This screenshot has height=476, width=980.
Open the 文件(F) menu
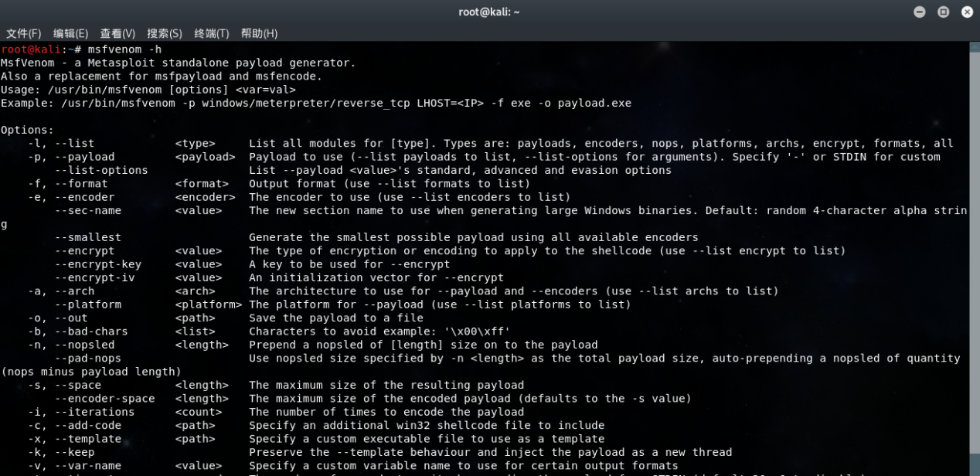coord(23,33)
